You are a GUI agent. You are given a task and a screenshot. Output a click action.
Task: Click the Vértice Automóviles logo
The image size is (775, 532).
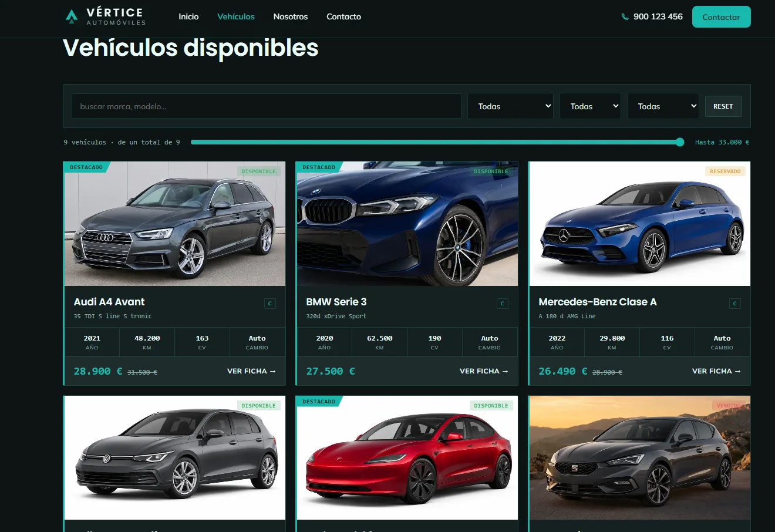coord(105,16)
